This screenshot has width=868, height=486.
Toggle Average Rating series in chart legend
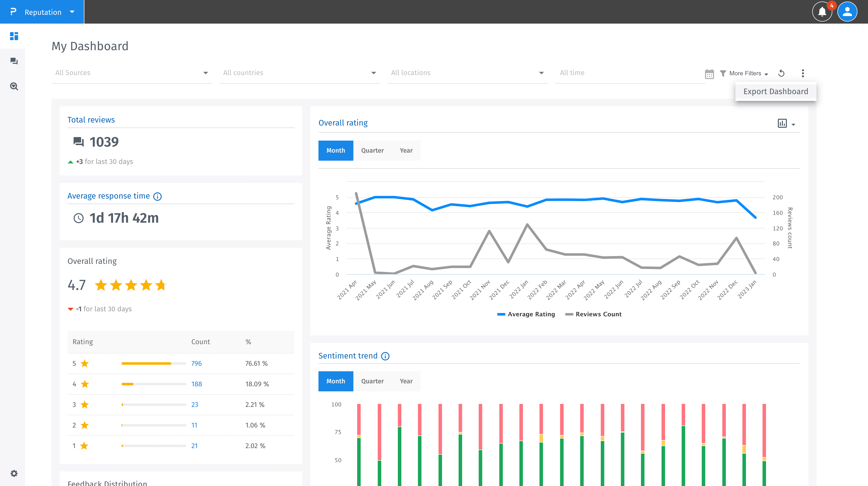(x=526, y=314)
